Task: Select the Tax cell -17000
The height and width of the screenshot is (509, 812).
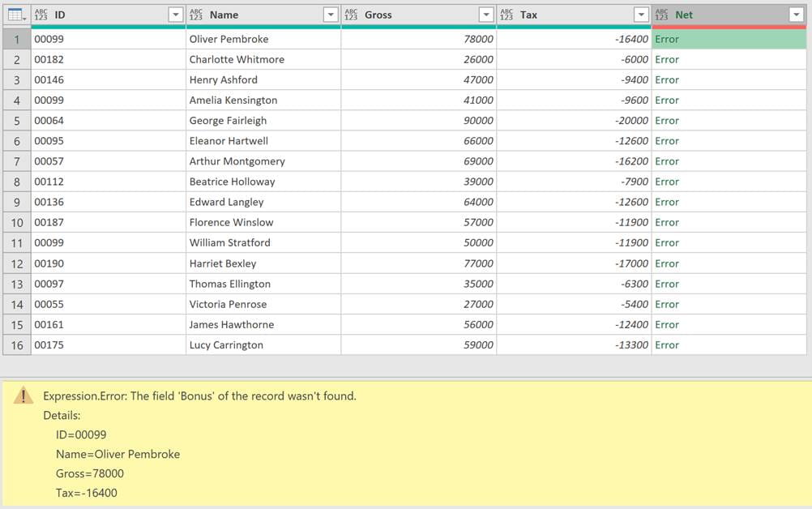Action: click(x=574, y=263)
